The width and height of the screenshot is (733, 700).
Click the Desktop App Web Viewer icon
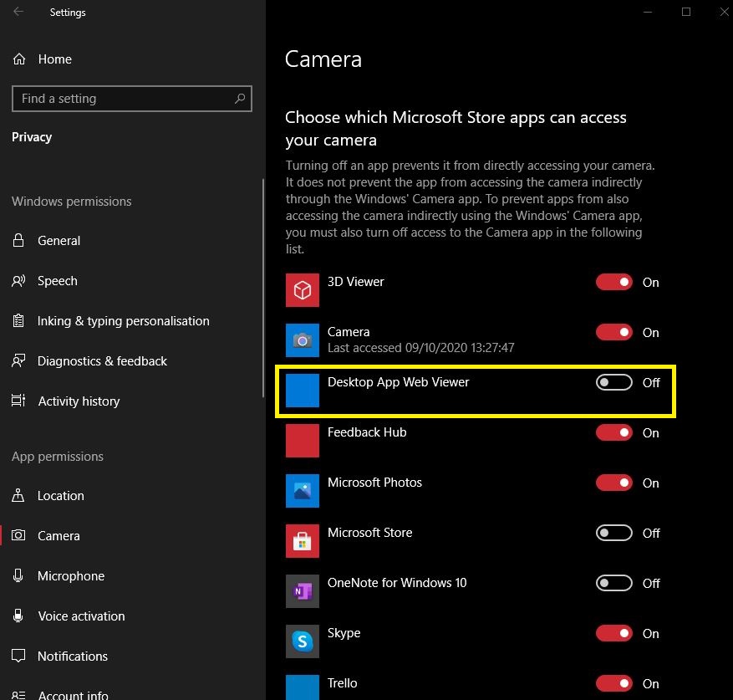(303, 391)
